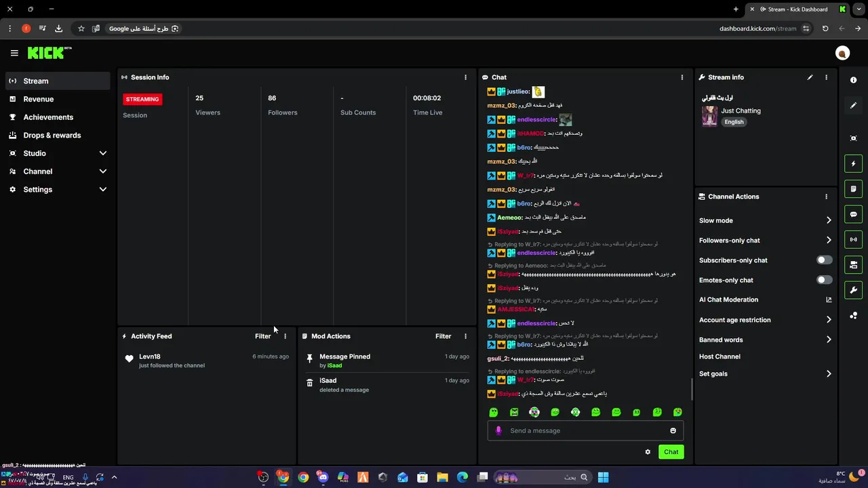
Task: Select Stream in sidebar
Action: (x=58, y=81)
